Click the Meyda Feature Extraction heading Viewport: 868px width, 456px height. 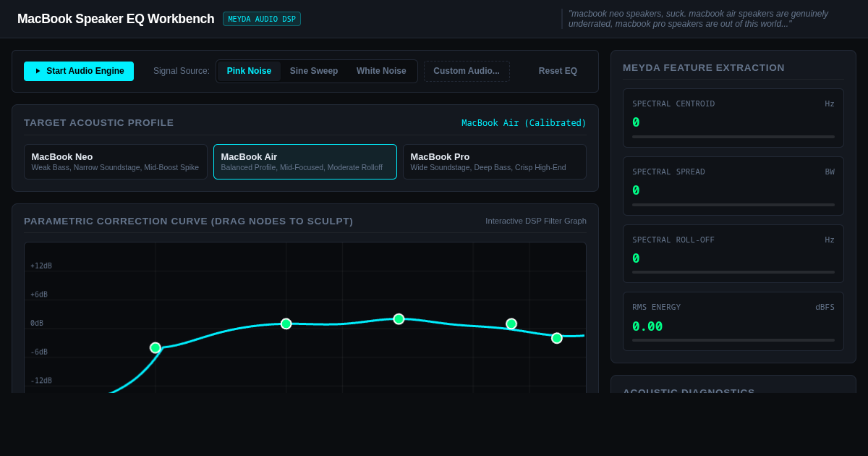pos(704,67)
